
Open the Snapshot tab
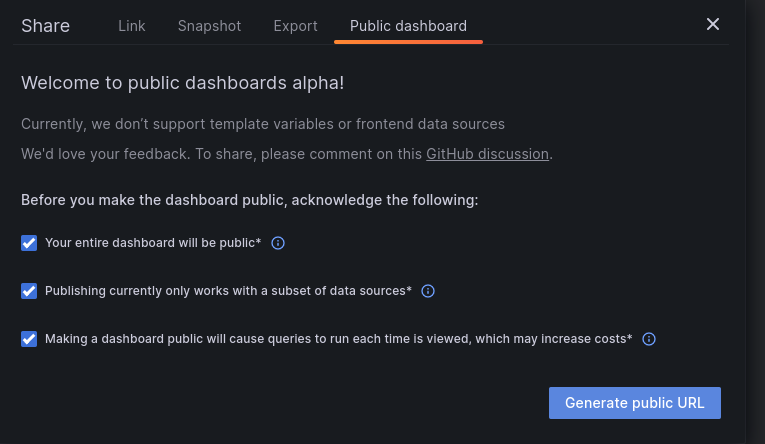tap(209, 26)
